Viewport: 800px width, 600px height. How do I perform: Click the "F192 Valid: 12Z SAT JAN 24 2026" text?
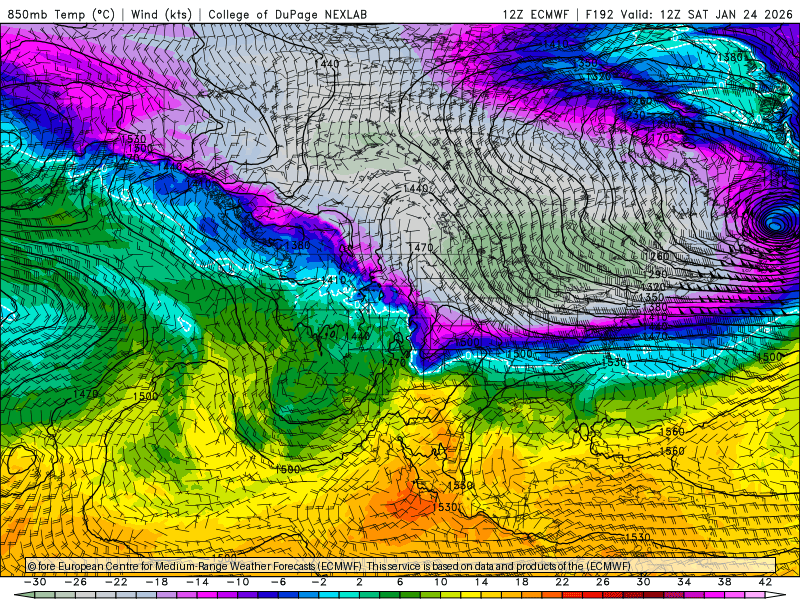point(689,14)
